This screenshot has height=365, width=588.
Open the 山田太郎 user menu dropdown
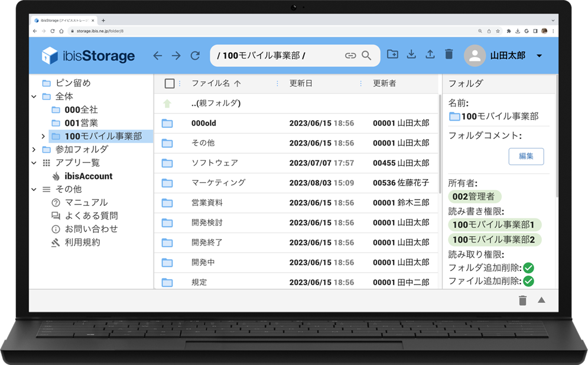click(x=539, y=56)
